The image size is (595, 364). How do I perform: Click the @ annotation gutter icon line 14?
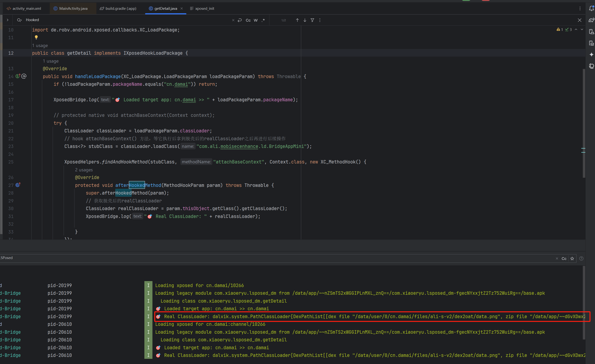(24, 76)
